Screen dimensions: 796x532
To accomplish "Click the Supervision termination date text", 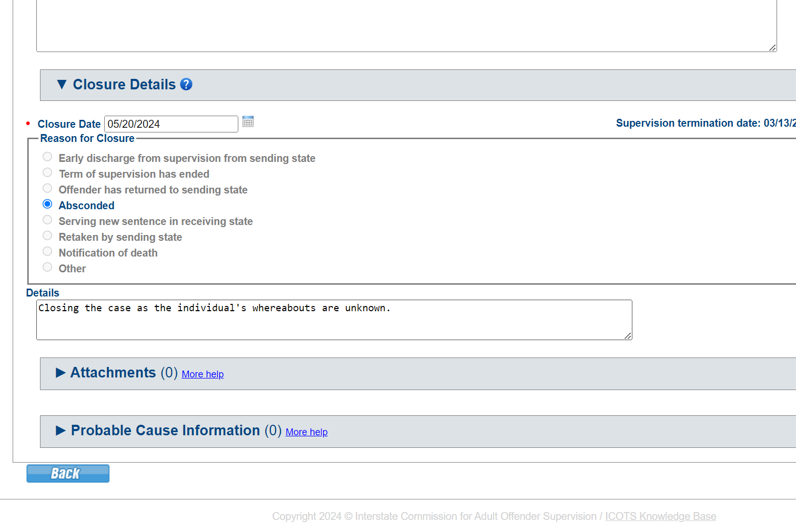I will (x=706, y=123).
